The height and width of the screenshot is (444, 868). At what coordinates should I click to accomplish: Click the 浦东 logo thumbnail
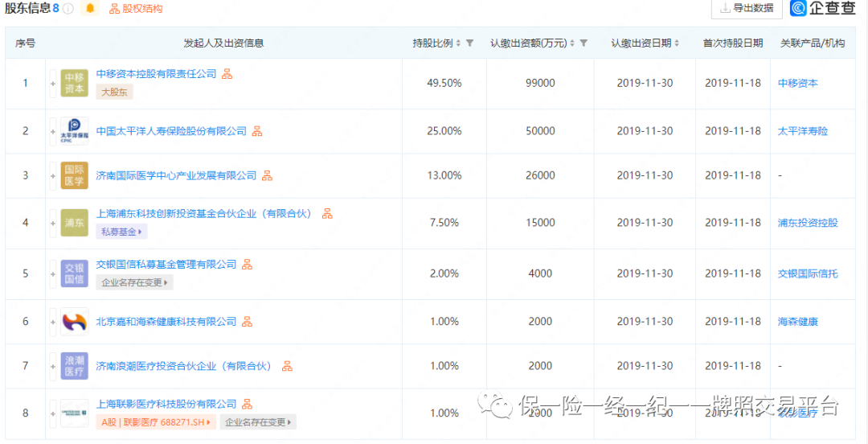(x=74, y=223)
